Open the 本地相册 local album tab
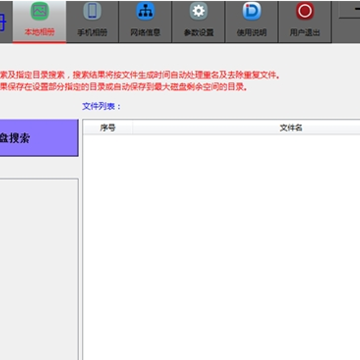The height and width of the screenshot is (360, 360). tap(39, 22)
